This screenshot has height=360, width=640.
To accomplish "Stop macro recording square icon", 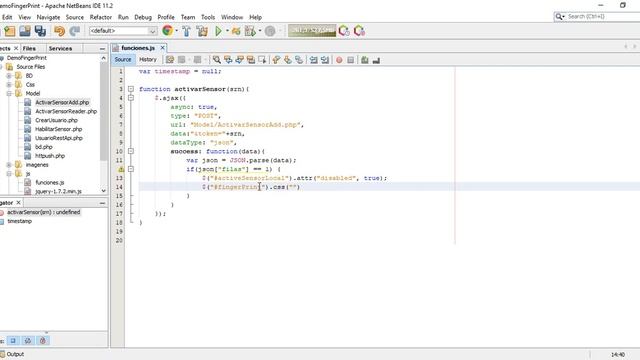I will pos(351,60).
